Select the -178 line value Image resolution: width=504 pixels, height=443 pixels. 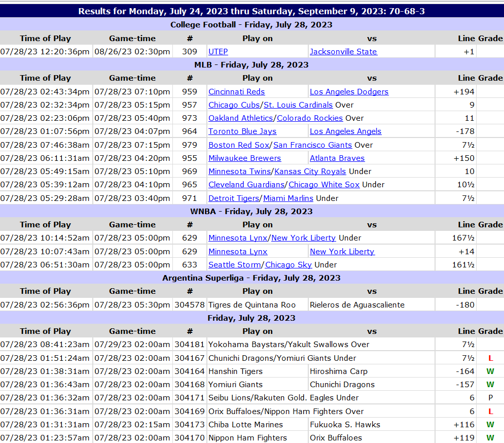(465, 131)
